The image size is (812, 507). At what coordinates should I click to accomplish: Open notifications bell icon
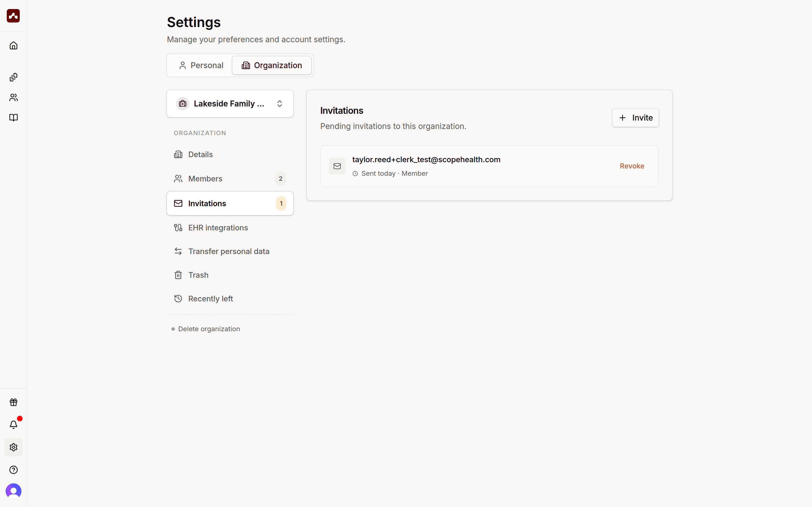coord(14,424)
